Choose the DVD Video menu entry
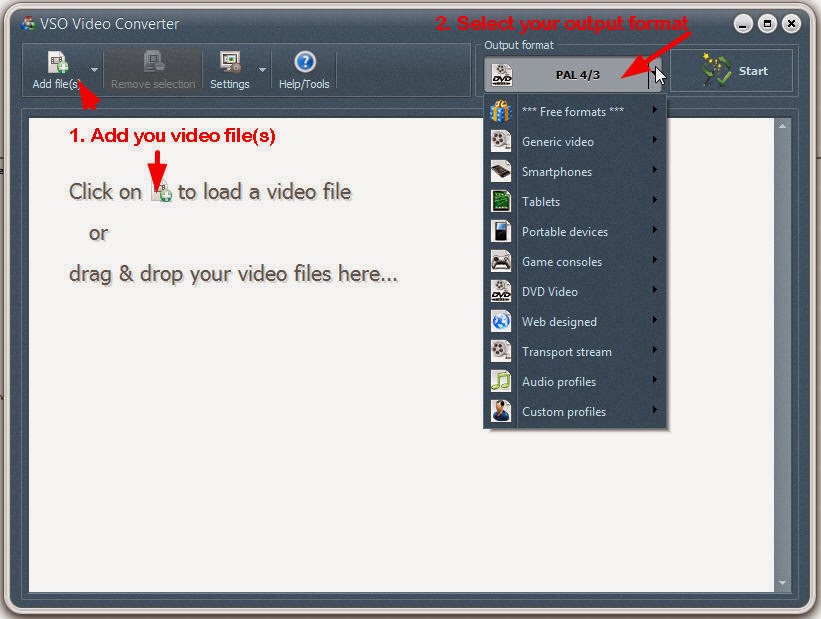 [x=575, y=291]
